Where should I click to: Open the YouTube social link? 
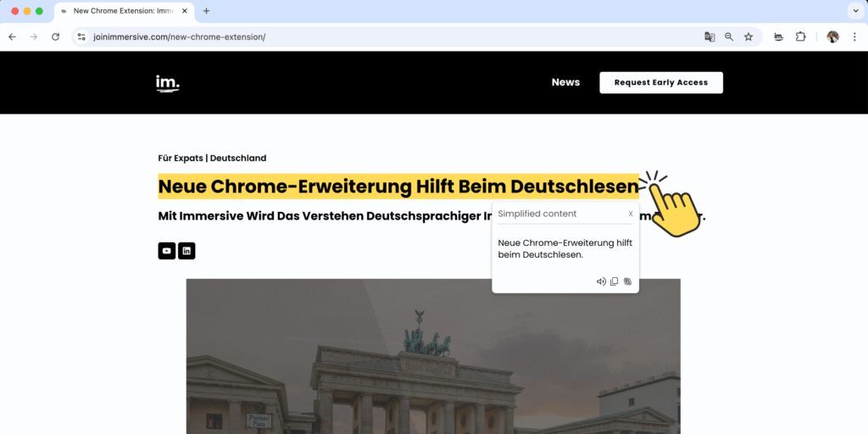pyautogui.click(x=166, y=251)
